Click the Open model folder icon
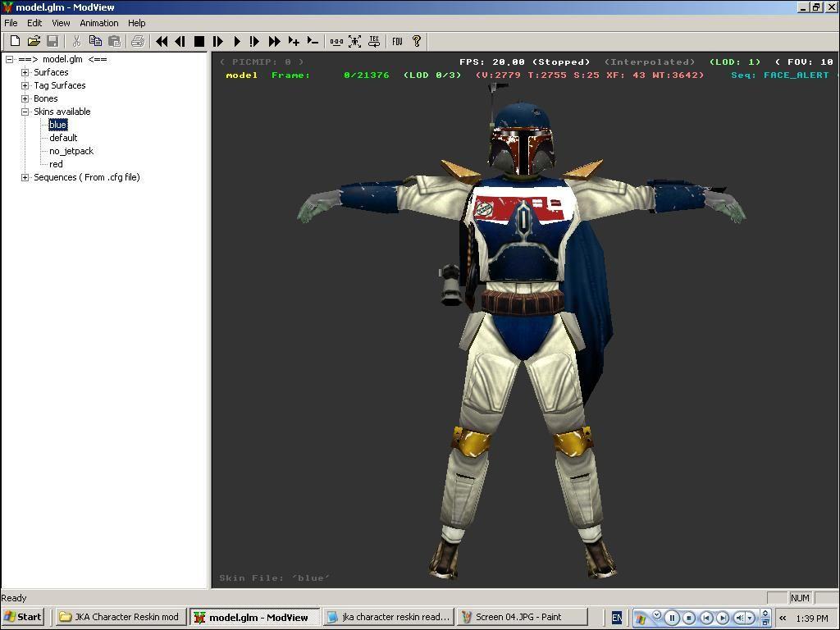 34,41
